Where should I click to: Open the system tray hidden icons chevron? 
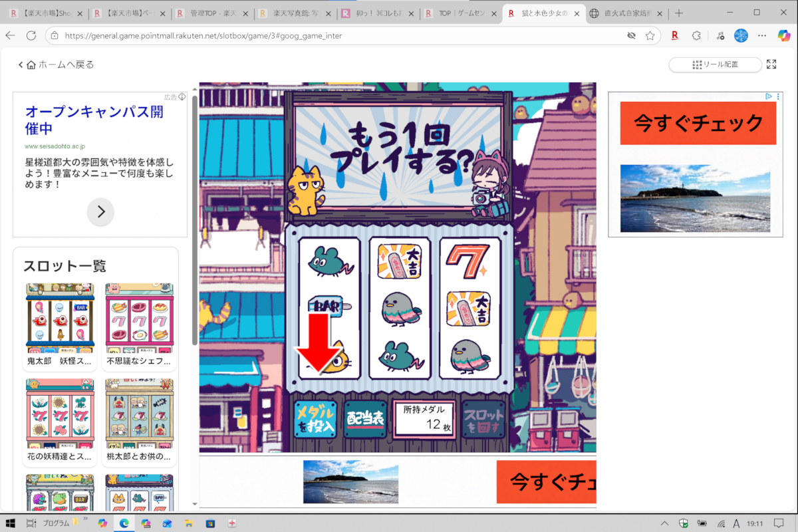(664, 523)
